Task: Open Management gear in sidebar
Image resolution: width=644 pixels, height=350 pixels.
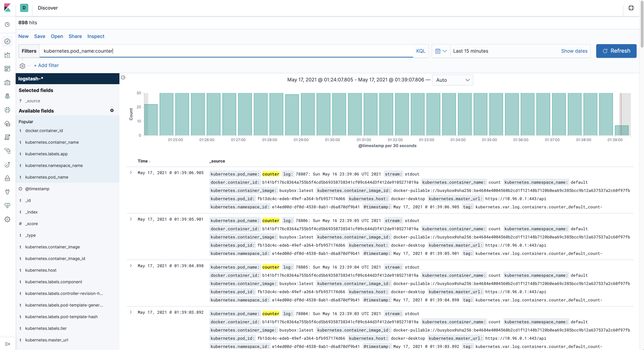Action: [x=7, y=219]
